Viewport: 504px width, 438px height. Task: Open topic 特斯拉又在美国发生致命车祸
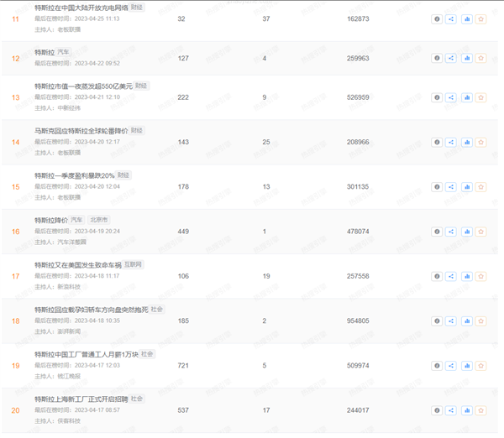(78, 264)
